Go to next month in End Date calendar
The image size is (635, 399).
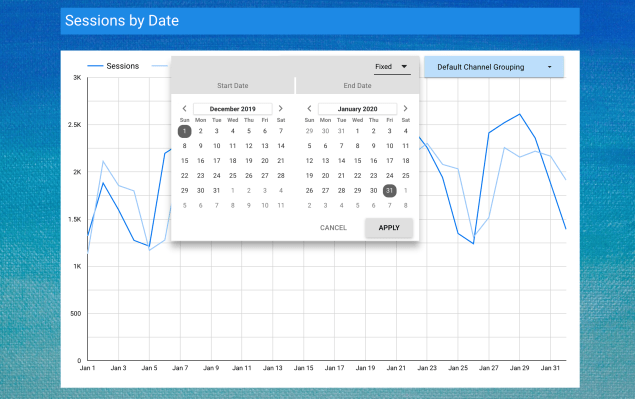[405, 109]
